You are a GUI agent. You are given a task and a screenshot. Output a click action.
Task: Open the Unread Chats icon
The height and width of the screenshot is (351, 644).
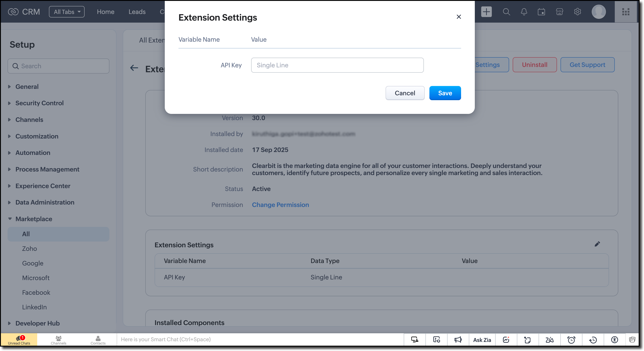19,339
